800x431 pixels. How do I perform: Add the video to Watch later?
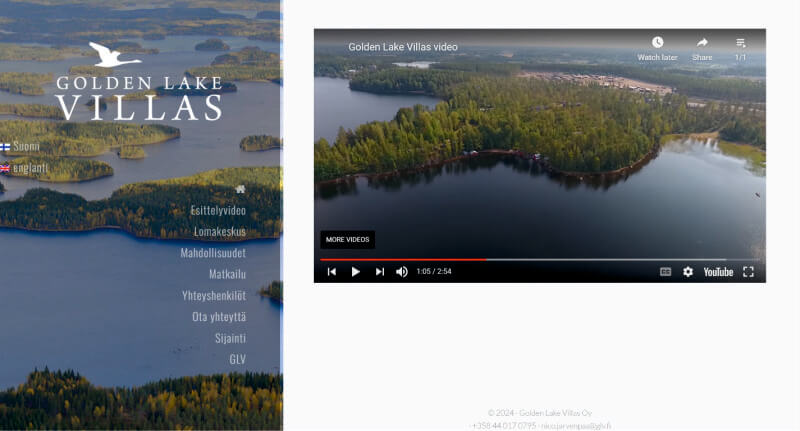click(x=658, y=48)
